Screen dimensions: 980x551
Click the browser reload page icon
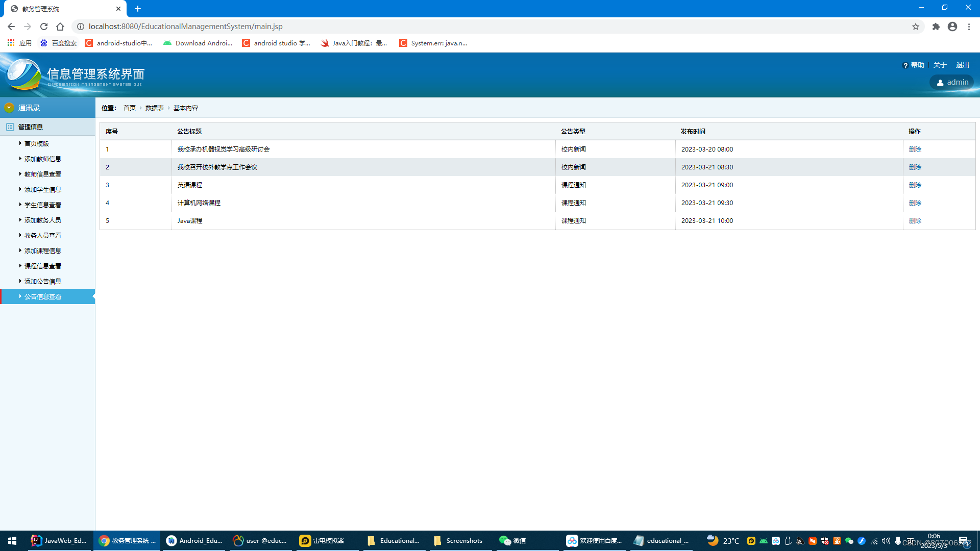click(x=44, y=27)
